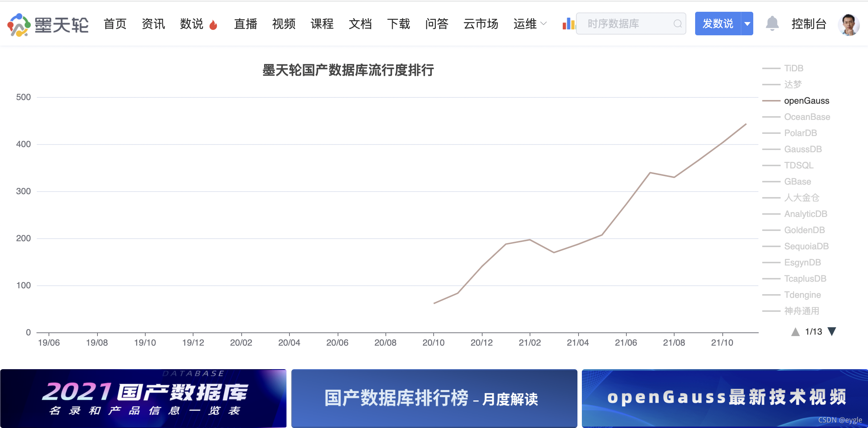Open the 发数说 dropdown arrow
868x428 pixels.
[x=747, y=24]
